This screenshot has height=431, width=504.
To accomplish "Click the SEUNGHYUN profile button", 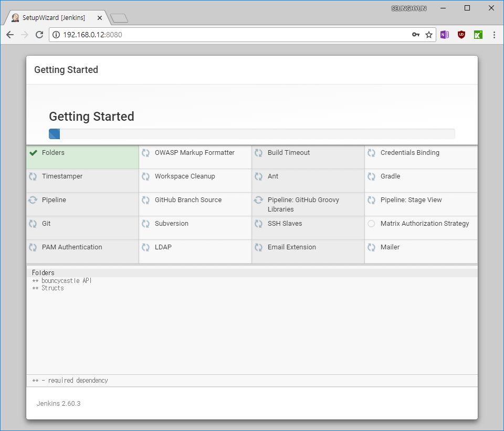I will pyautogui.click(x=408, y=8).
